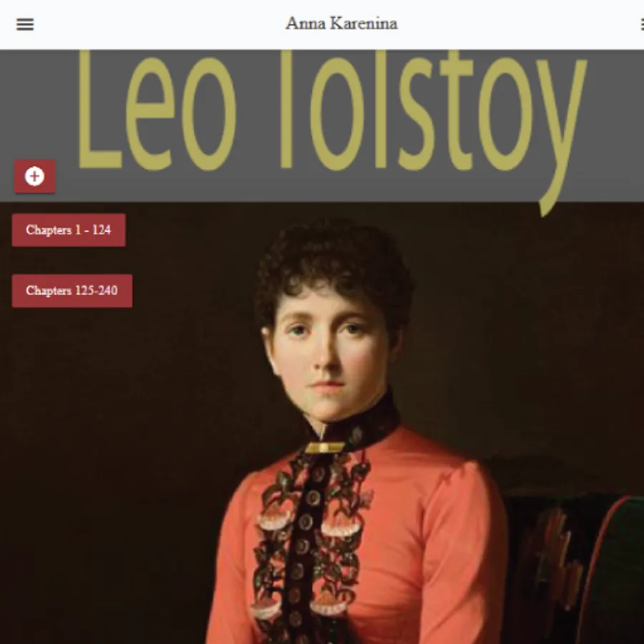
Task: Click the partially visible right-edge menu icon
Action: [x=642, y=24]
